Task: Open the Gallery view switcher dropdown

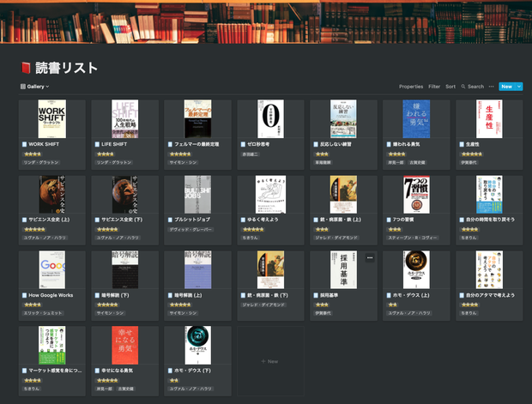Action: pyautogui.click(x=34, y=87)
